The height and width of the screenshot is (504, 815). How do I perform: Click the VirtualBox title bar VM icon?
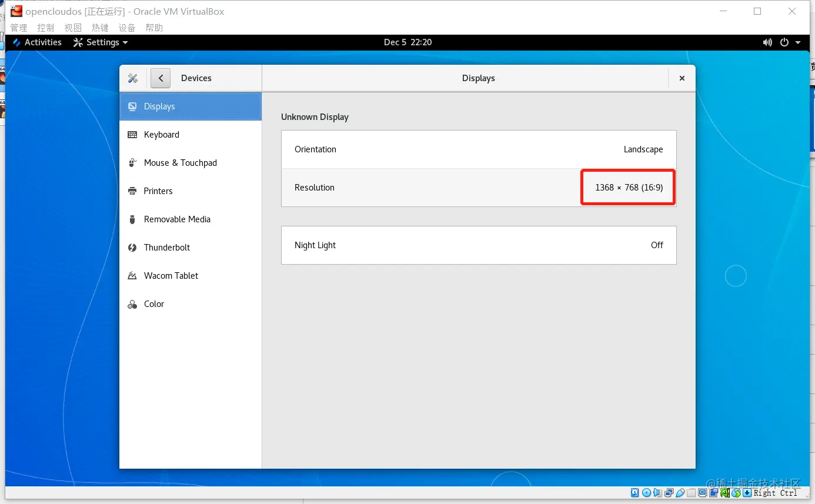click(x=16, y=11)
